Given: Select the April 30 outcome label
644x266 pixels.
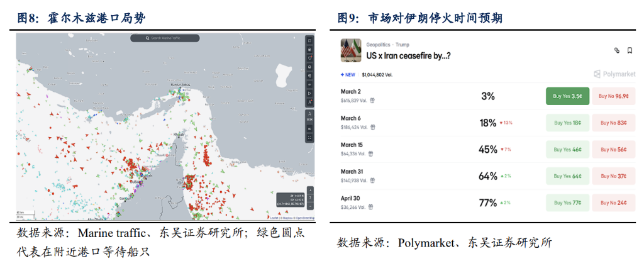Looking at the screenshot, I should [350, 198].
